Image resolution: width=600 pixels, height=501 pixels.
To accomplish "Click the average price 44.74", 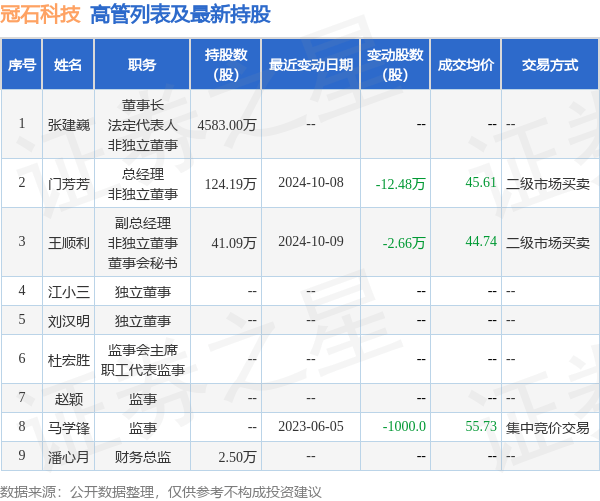I will click(481, 242).
